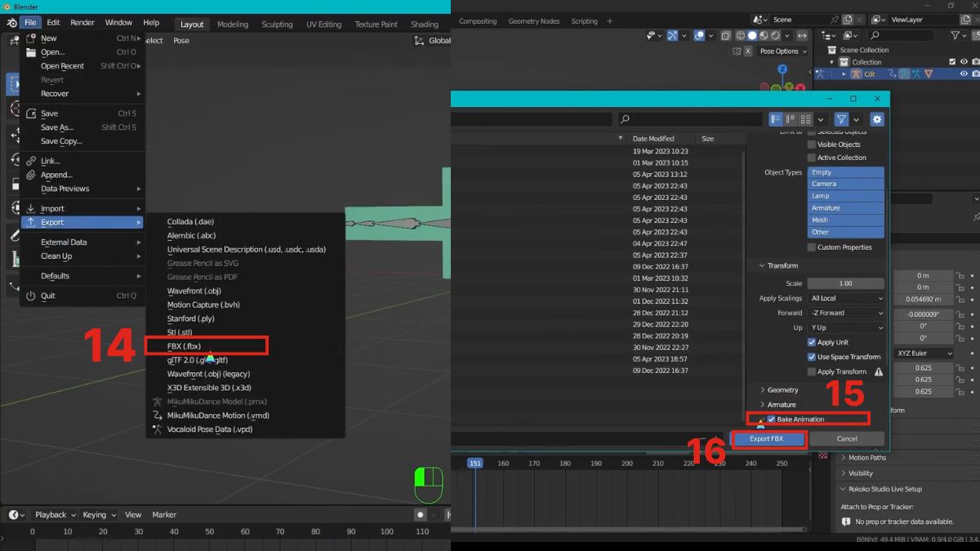Switch to the Modeling workspace tab
The image size is (980, 551).
point(233,24)
